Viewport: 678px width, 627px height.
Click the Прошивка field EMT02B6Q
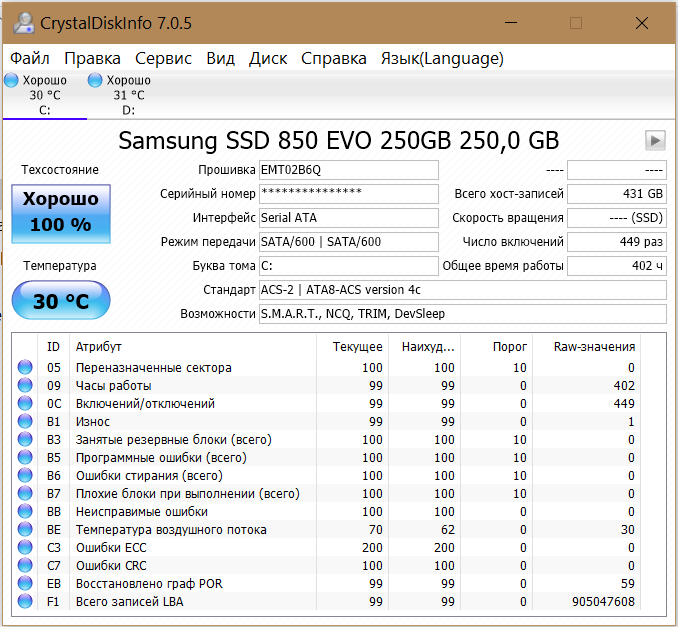point(349,170)
